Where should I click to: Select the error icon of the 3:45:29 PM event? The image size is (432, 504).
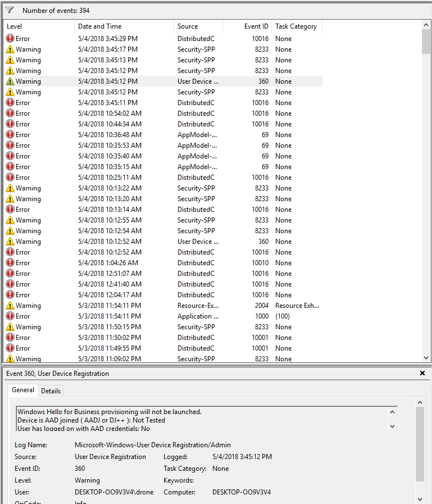[x=10, y=39]
